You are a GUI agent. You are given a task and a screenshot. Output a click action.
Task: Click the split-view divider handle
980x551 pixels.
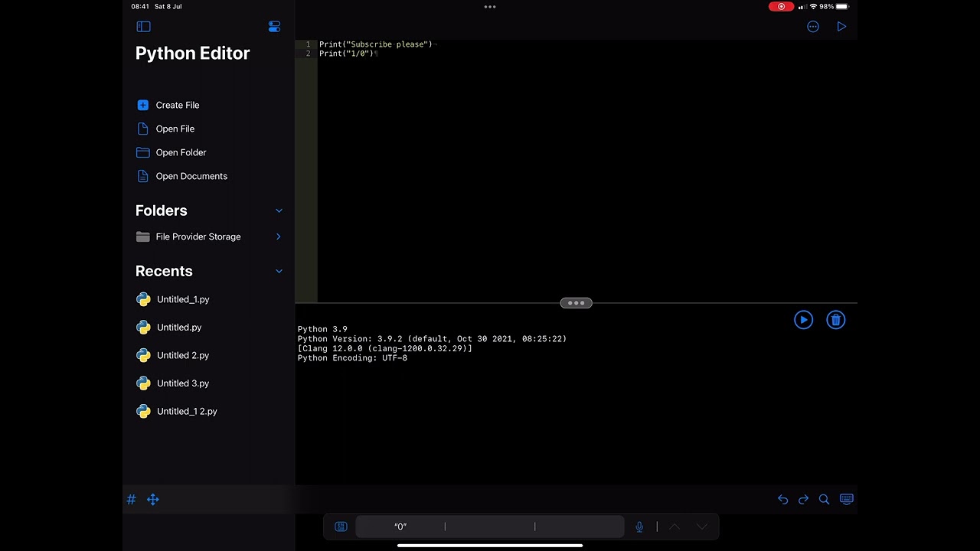click(x=576, y=303)
